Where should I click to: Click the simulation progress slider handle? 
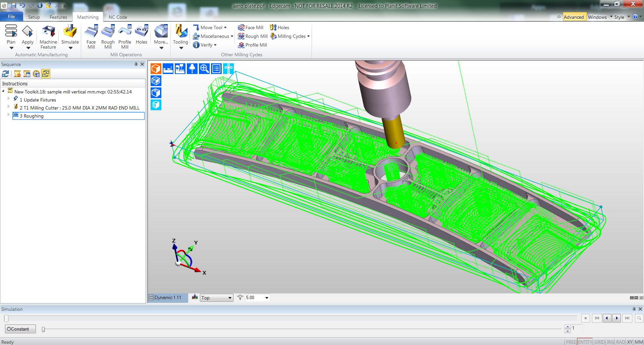[x=6, y=318]
